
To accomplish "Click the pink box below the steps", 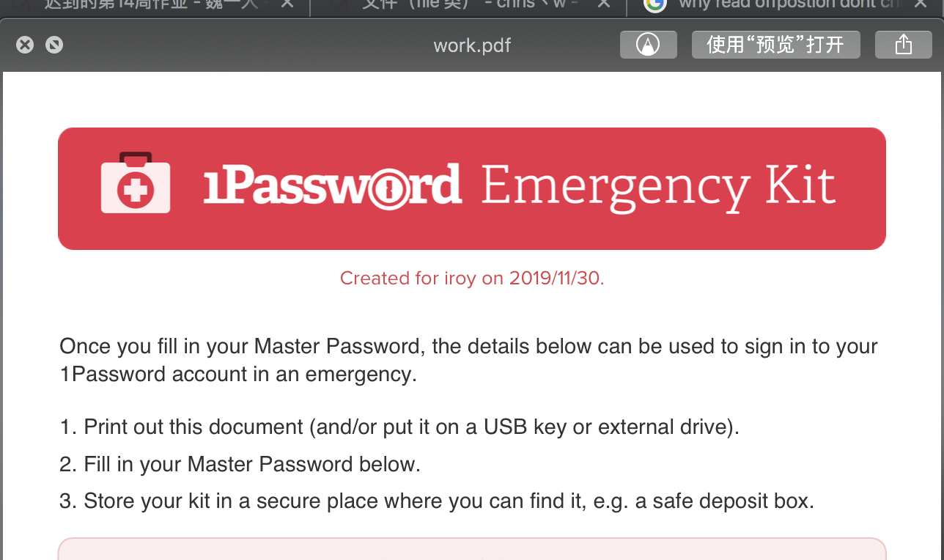I will tap(472, 550).
